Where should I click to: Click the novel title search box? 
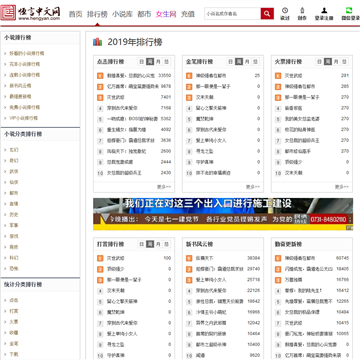click(x=232, y=14)
